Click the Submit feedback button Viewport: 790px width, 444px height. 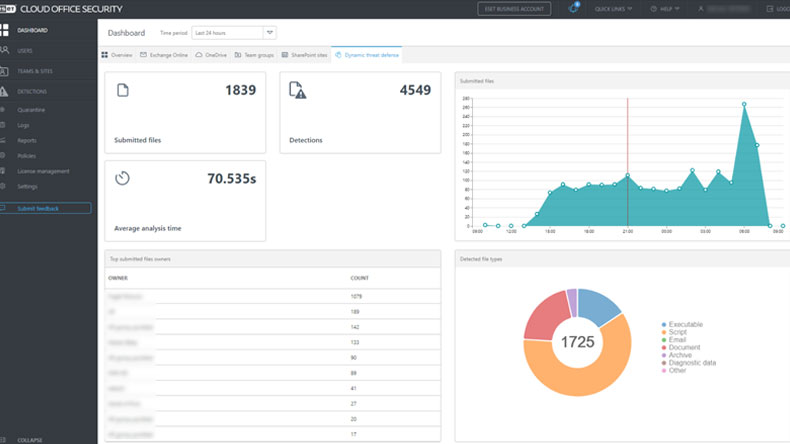coord(47,208)
